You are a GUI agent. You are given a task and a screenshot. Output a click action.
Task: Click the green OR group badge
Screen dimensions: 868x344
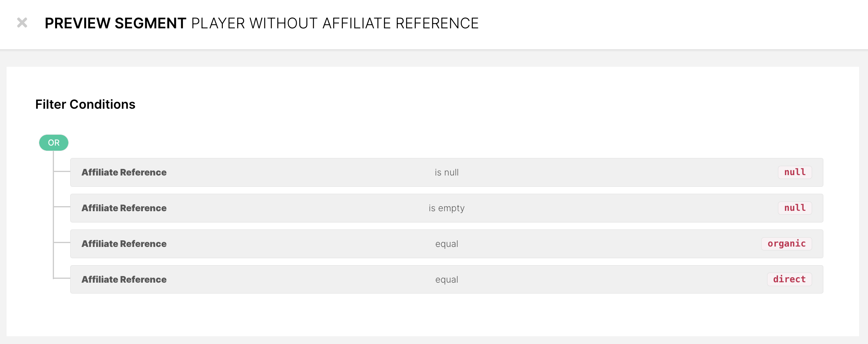coord(54,142)
